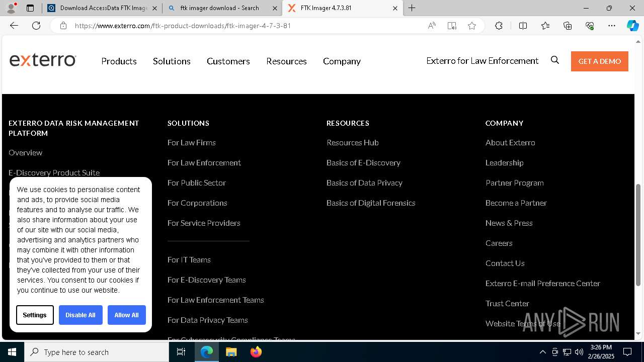Screen dimensions: 644x362
Task: Switch to Download AccessData FTK Imager tab
Action: coord(102,8)
